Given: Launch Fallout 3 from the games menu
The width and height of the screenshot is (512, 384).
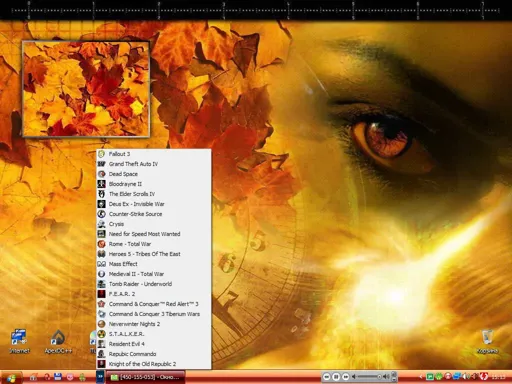Looking at the screenshot, I should point(154,154).
